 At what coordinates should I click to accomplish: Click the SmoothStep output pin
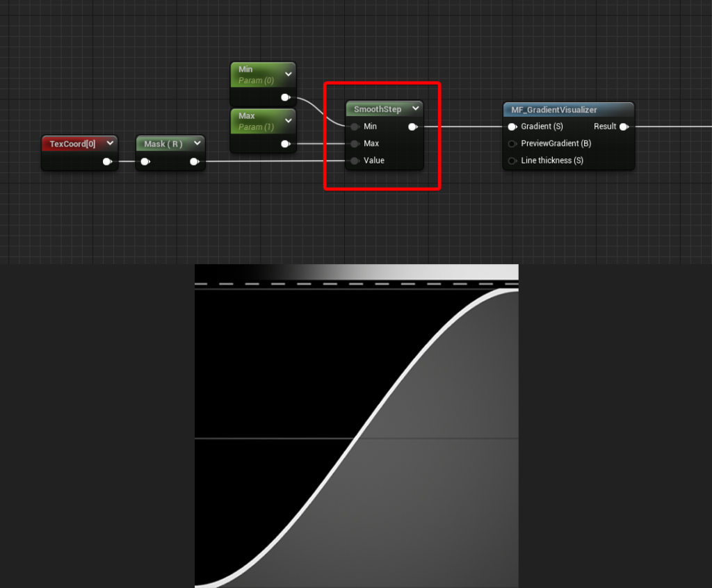click(x=413, y=126)
